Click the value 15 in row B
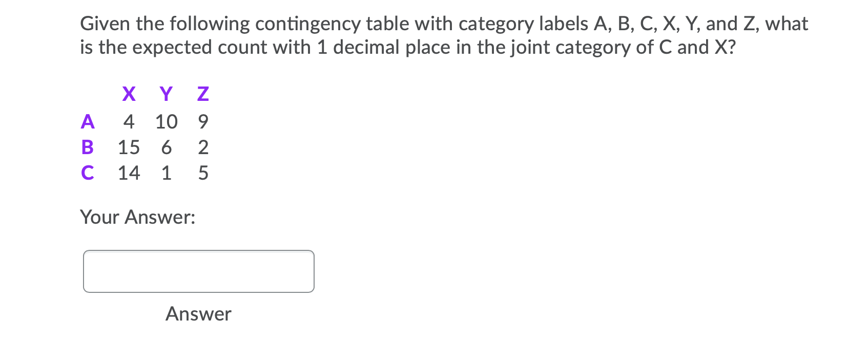 point(129,147)
